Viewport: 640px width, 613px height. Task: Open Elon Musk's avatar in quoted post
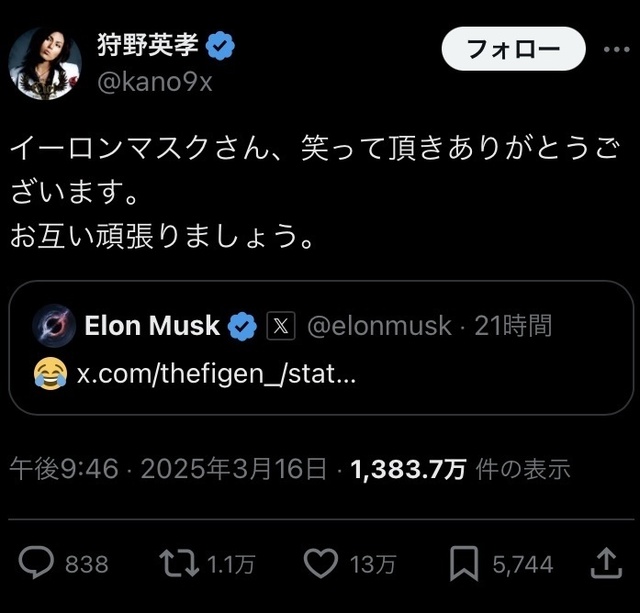[x=54, y=325]
